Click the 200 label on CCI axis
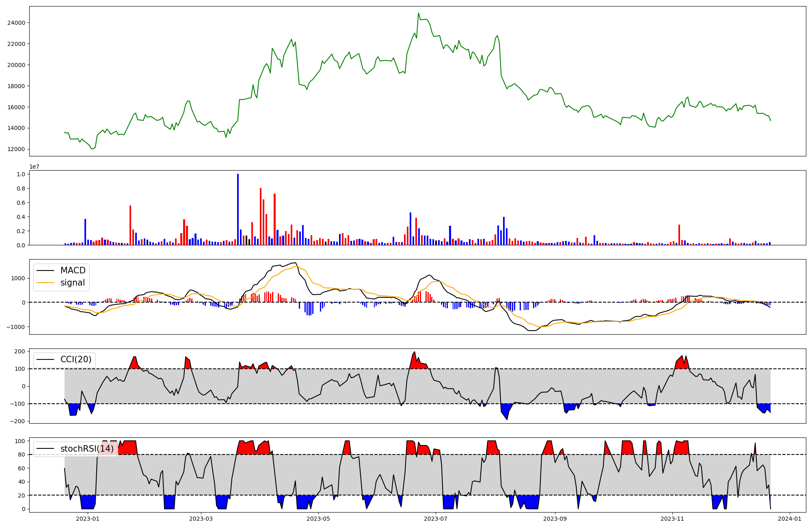The width and height of the screenshot is (812, 528). [x=20, y=351]
